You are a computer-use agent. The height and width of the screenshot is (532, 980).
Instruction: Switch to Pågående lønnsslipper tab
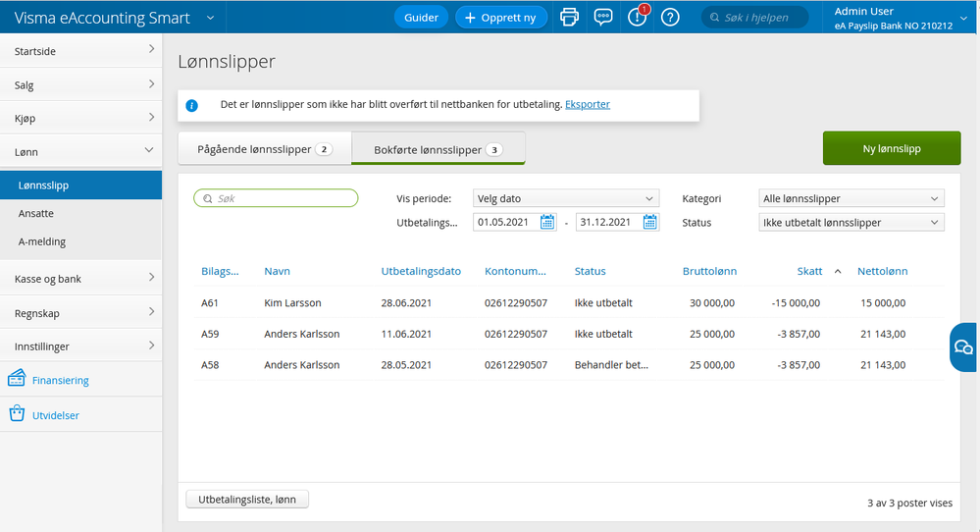point(265,149)
